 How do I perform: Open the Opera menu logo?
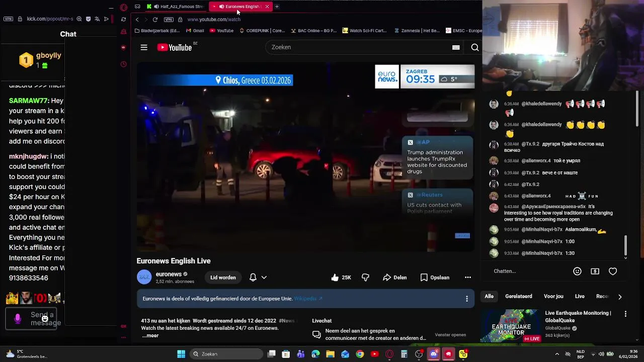point(124,8)
